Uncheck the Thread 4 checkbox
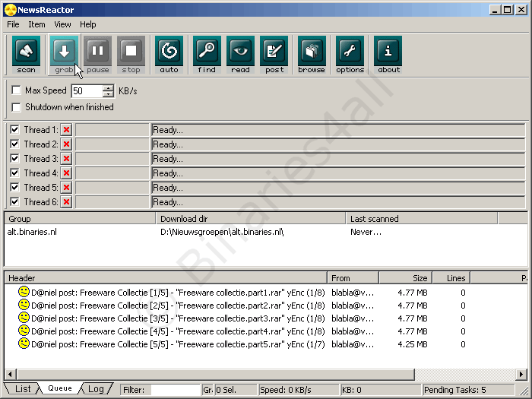 [14, 173]
